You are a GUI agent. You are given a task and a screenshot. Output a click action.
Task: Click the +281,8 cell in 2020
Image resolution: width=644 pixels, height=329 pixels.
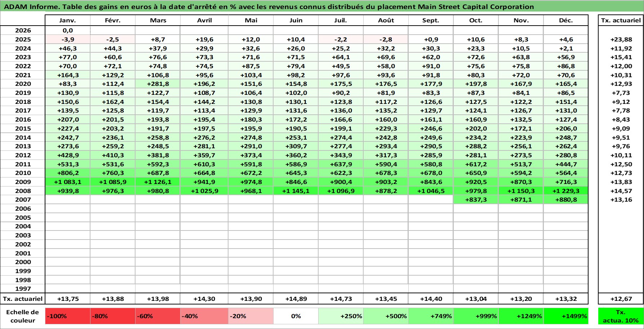(x=158, y=84)
